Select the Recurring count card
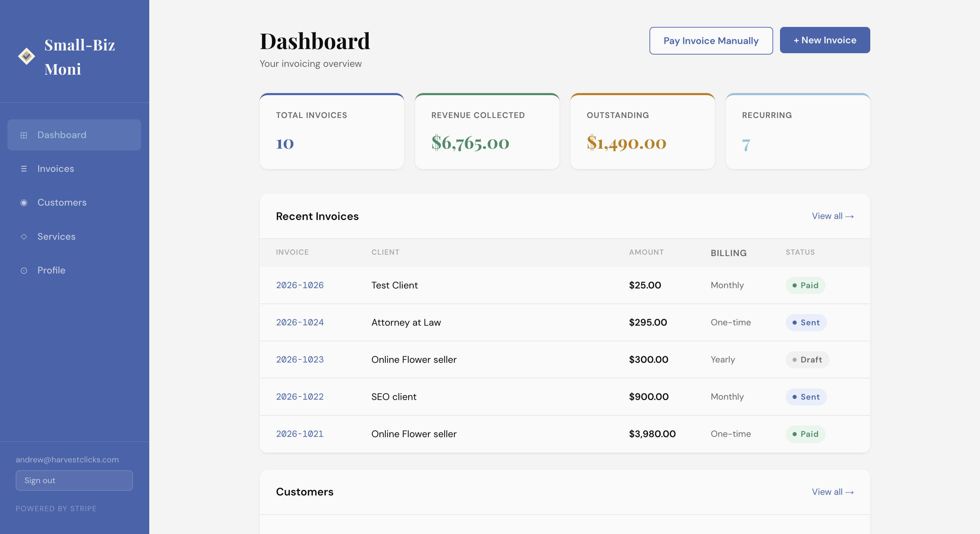980x534 pixels. pyautogui.click(x=798, y=131)
